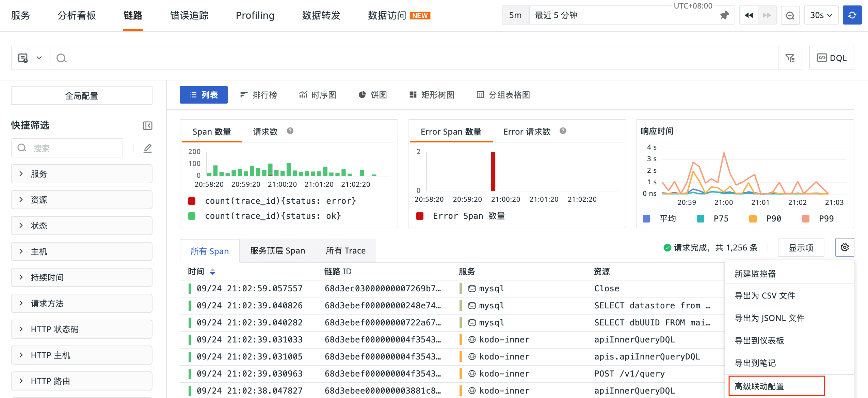
Task: Click the zoom out time icon
Action: [790, 15]
